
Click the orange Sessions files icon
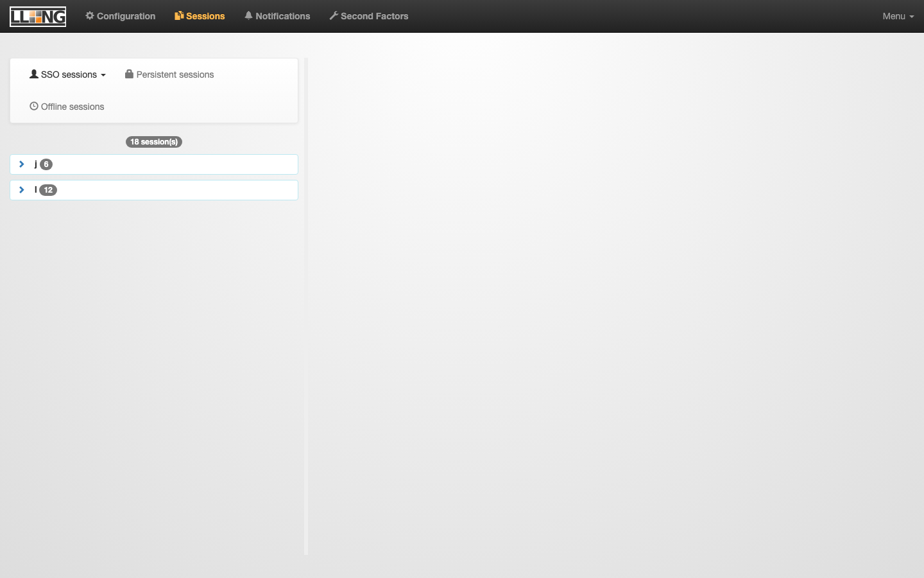[179, 15]
